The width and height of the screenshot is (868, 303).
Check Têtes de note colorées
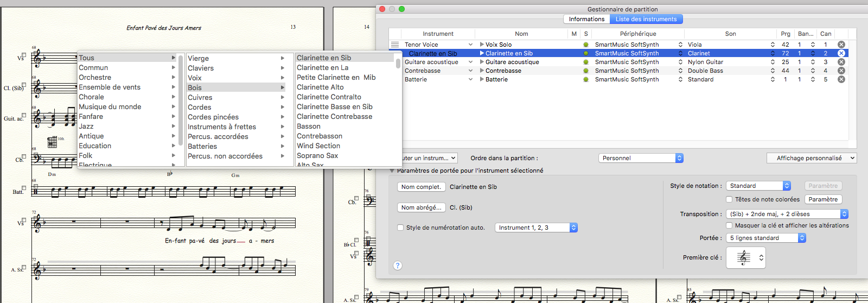pyautogui.click(x=729, y=199)
